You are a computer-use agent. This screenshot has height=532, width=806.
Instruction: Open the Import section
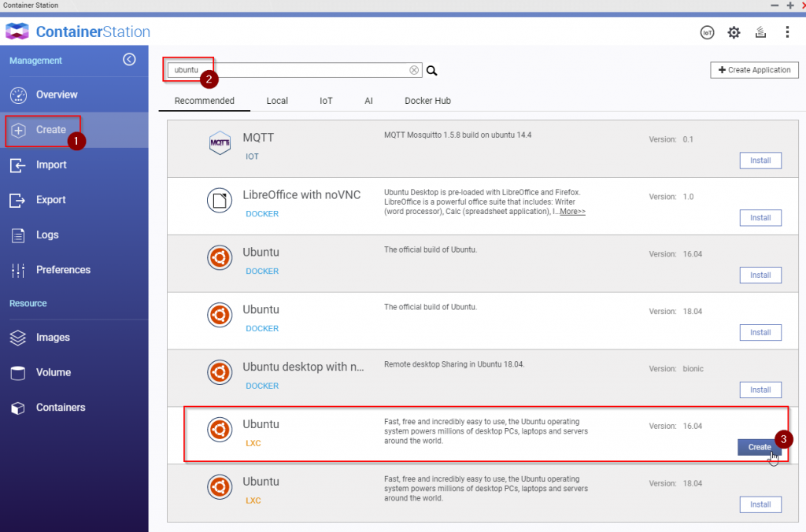pyautogui.click(x=51, y=164)
